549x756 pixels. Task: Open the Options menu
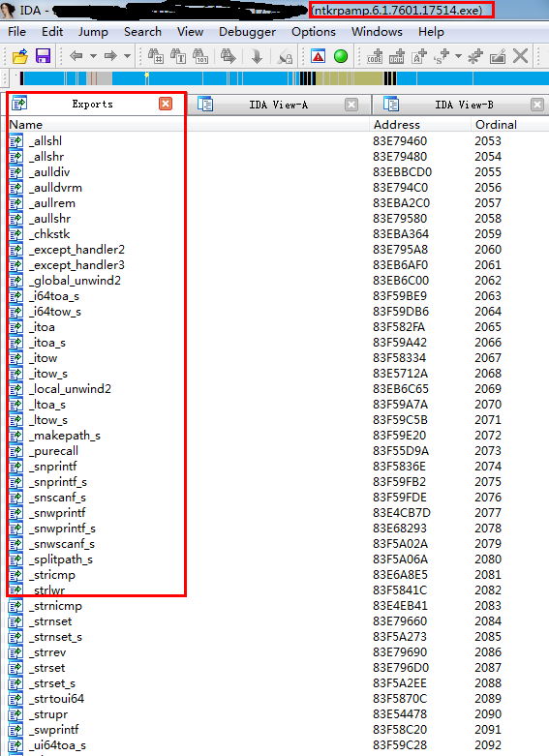point(314,32)
